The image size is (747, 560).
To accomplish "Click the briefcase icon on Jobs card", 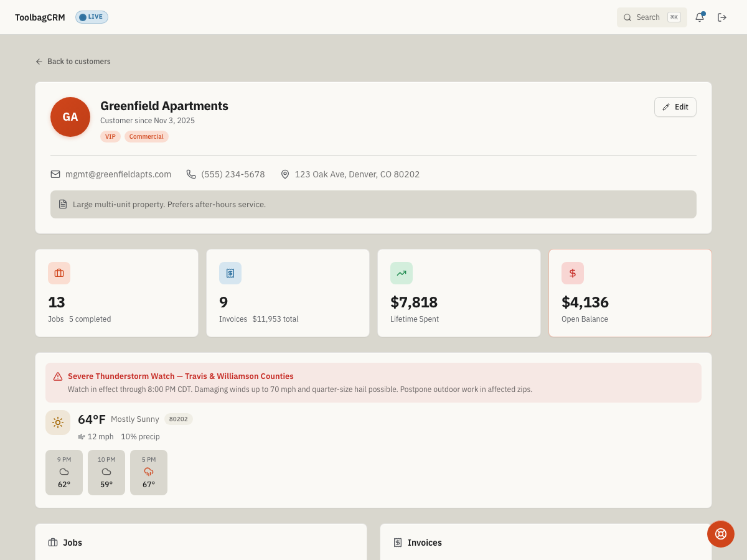I will point(59,273).
